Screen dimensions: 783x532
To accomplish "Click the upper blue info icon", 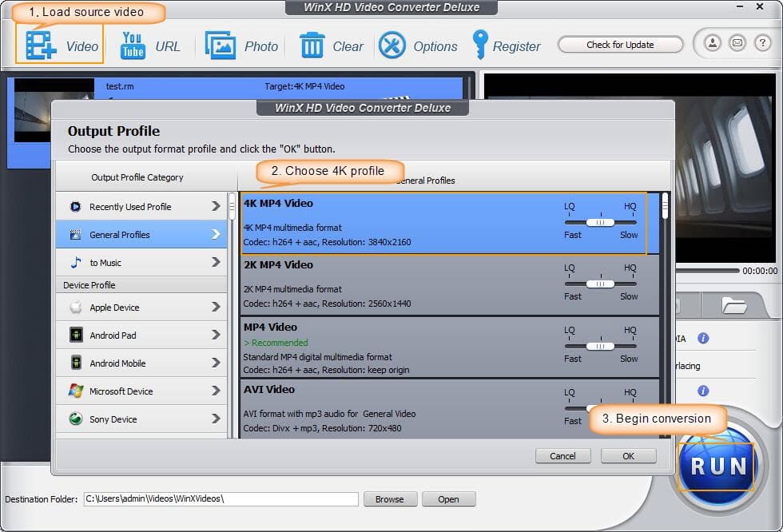I will pyautogui.click(x=703, y=339).
